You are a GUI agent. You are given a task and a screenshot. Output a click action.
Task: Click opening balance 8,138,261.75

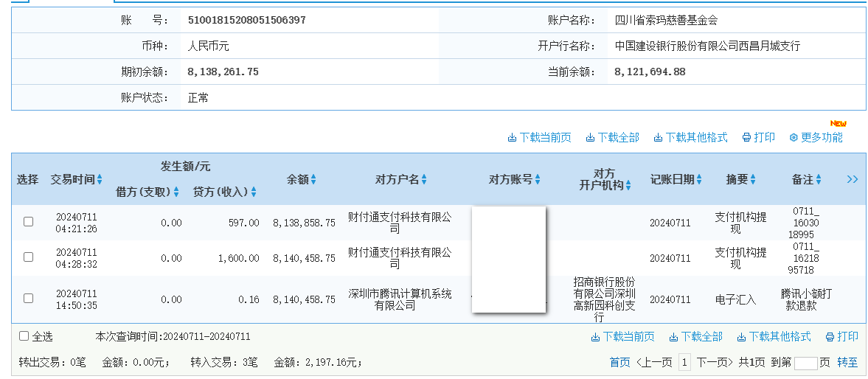(223, 72)
